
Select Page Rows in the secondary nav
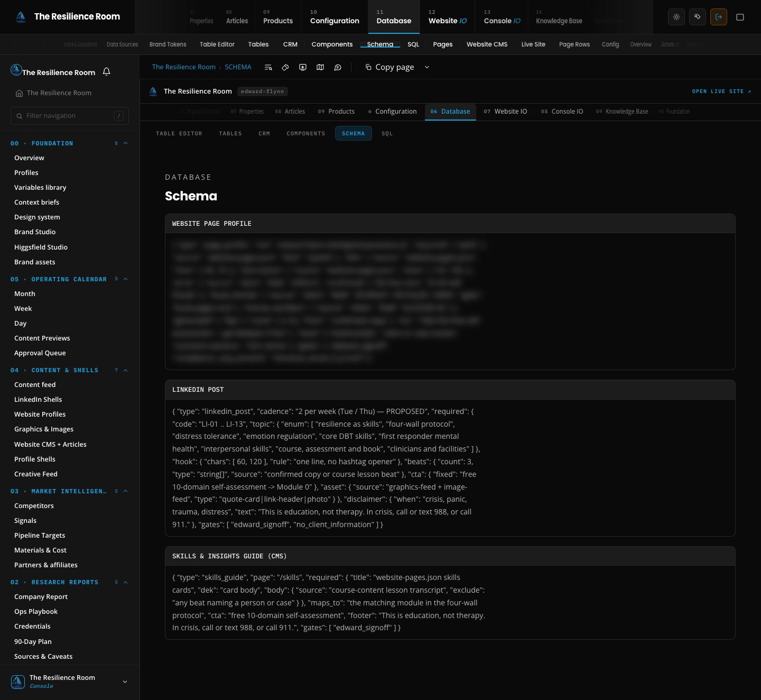point(574,44)
